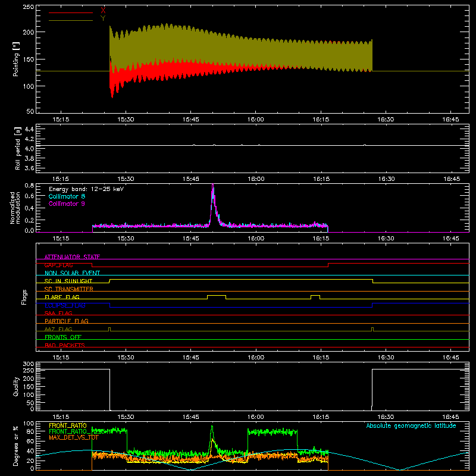Viewport: 476px width, 476px height.
Task: Select the PARTICLE_FLAG label
Action: pyautogui.click(x=67, y=321)
